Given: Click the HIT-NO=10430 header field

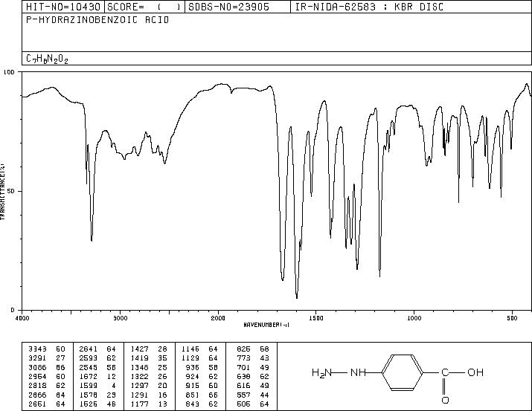Looking at the screenshot, I should (63, 7).
